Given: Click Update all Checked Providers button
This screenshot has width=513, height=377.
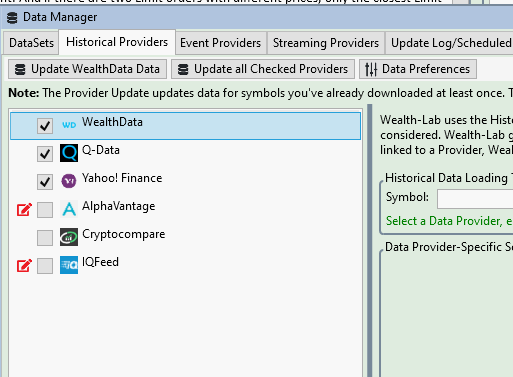Looking at the screenshot, I should [x=263, y=69].
